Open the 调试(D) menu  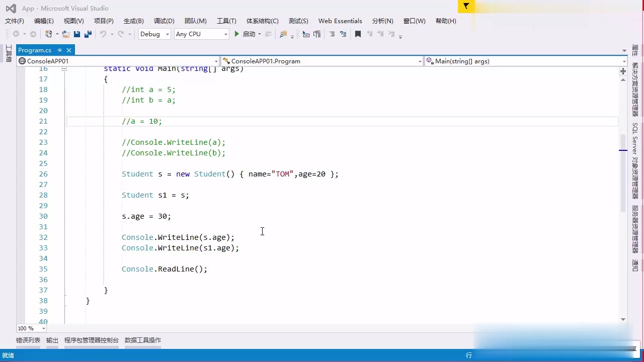click(164, 21)
